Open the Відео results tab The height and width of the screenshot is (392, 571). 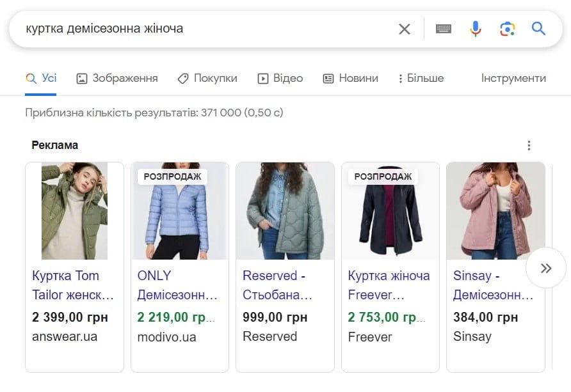pos(280,78)
